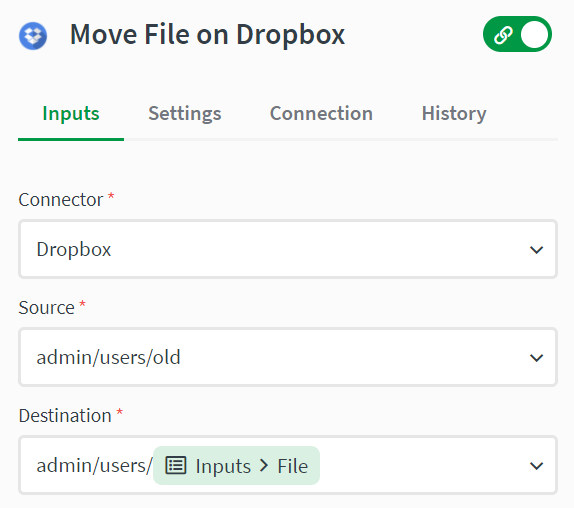Click the Move File on Dropbox title
574x508 pixels.
pyautogui.click(x=207, y=35)
